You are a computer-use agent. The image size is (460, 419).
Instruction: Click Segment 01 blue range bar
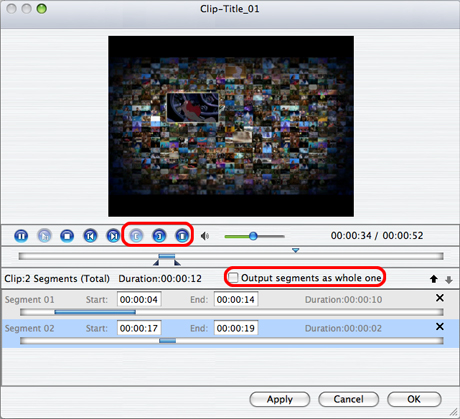pyautogui.click(x=95, y=312)
